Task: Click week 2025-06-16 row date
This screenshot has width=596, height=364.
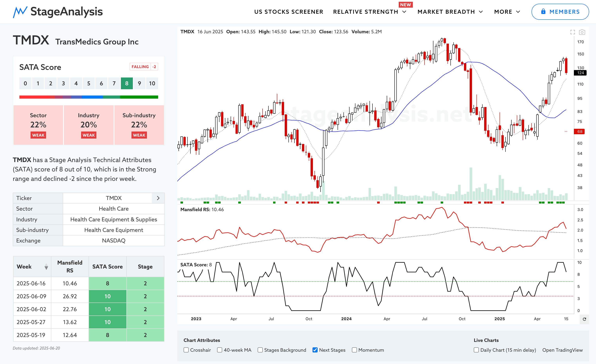Action: coord(31,283)
